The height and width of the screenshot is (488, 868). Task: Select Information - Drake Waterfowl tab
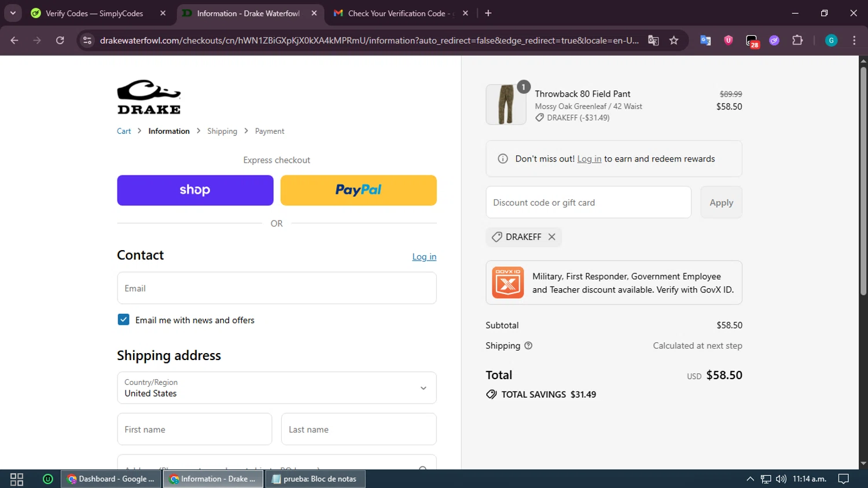(248, 13)
